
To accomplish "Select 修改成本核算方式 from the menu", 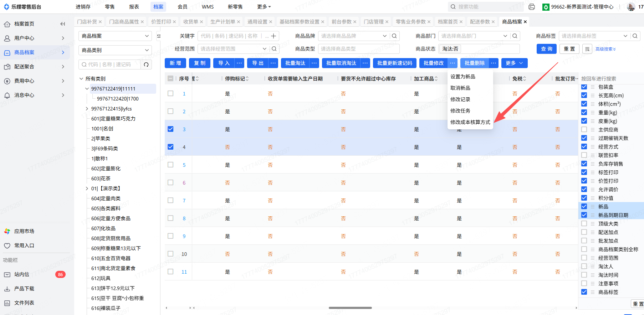I will [x=470, y=122].
